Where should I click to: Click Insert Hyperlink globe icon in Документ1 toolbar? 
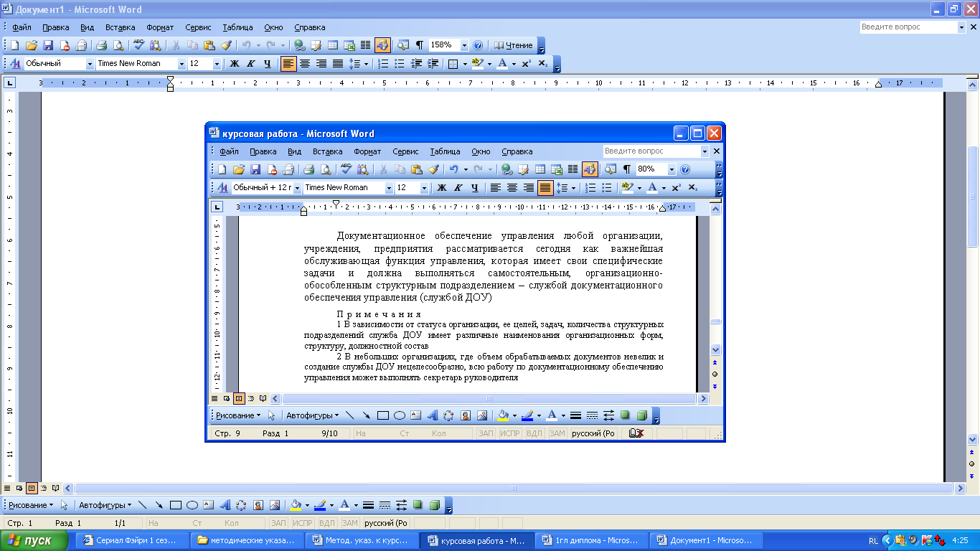(300, 45)
